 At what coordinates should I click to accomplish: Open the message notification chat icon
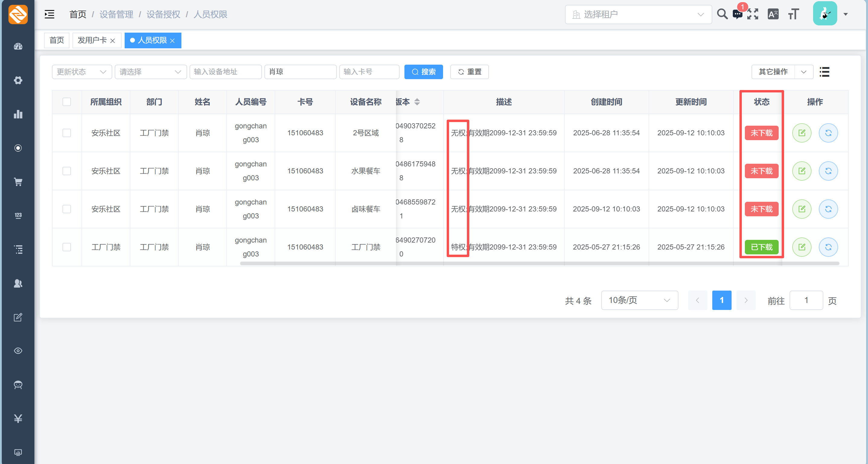737,14
